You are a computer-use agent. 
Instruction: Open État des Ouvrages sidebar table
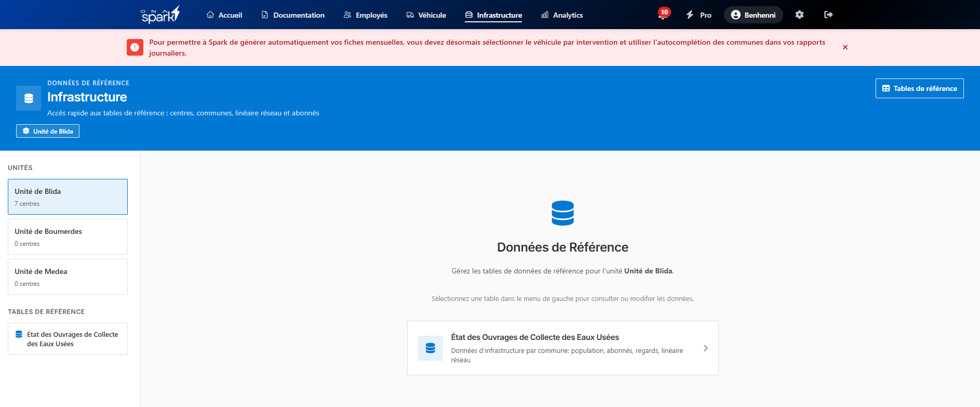pos(68,339)
